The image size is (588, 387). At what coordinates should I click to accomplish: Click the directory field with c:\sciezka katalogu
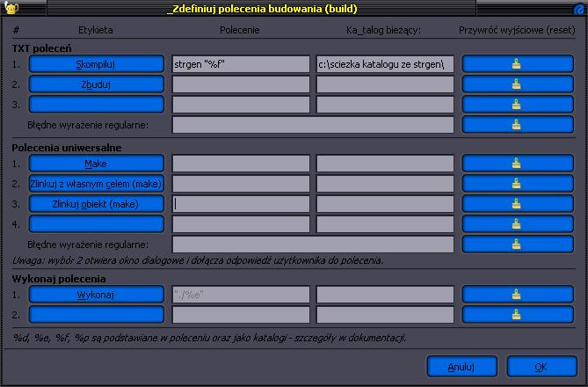(x=385, y=64)
